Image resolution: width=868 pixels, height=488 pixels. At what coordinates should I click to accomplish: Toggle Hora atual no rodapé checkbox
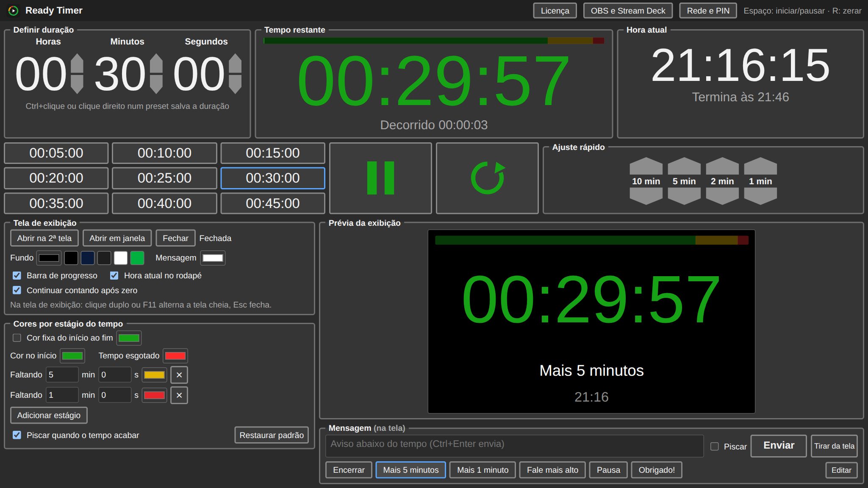[x=114, y=276]
